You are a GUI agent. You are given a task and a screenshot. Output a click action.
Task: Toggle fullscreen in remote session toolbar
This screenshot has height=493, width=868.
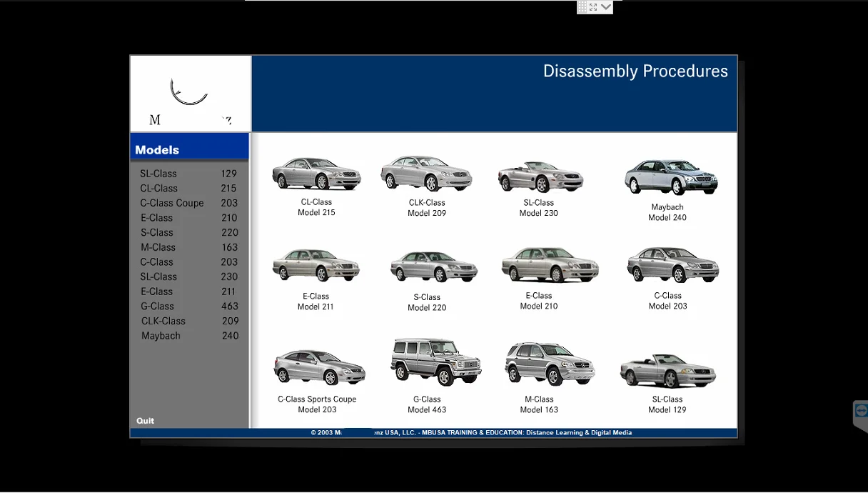coord(593,6)
